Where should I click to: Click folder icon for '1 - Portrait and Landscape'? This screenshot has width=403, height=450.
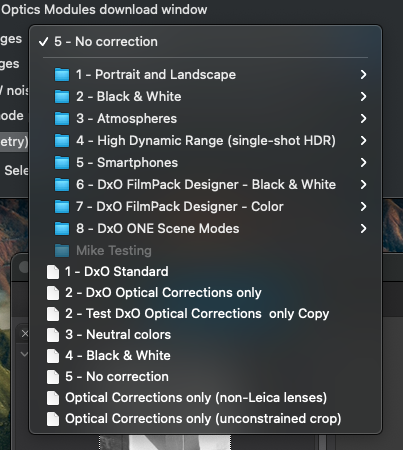coord(62,75)
